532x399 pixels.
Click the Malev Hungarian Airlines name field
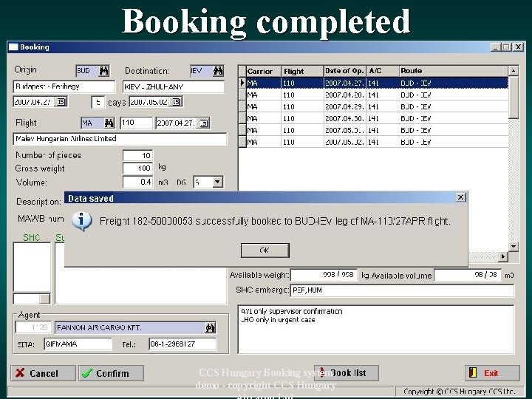pos(120,139)
